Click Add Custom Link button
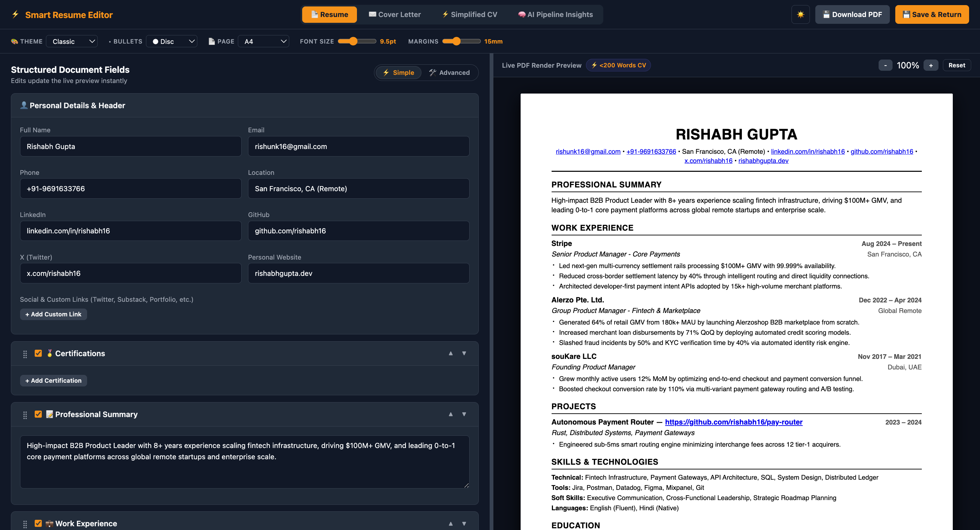Screen dimensions: 980x530 (53, 314)
